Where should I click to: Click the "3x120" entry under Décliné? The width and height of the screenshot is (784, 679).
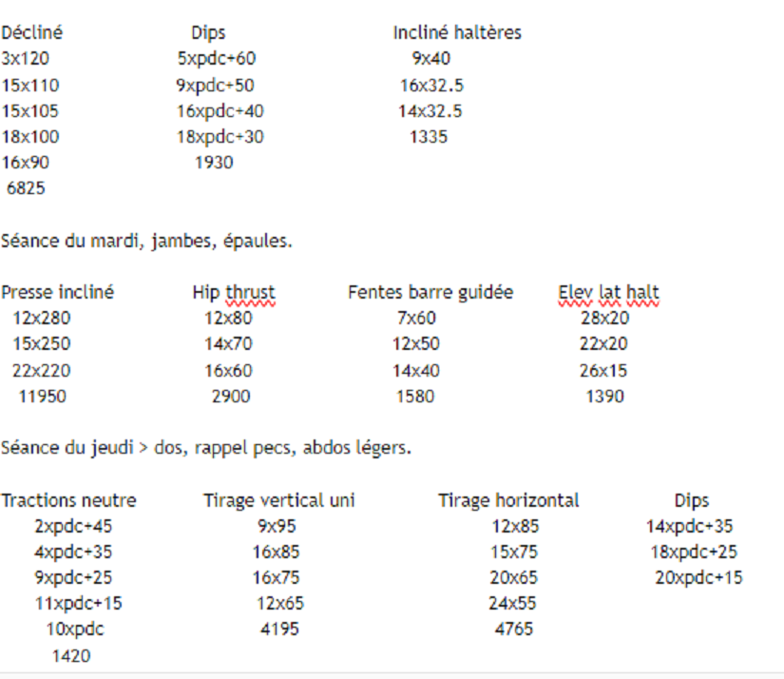[26, 59]
